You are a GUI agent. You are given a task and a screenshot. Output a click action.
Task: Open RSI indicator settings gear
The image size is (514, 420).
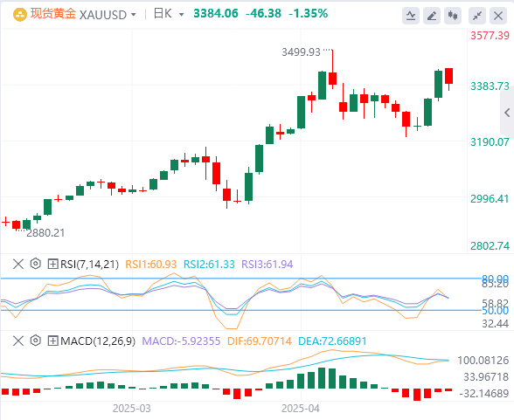pos(35,264)
